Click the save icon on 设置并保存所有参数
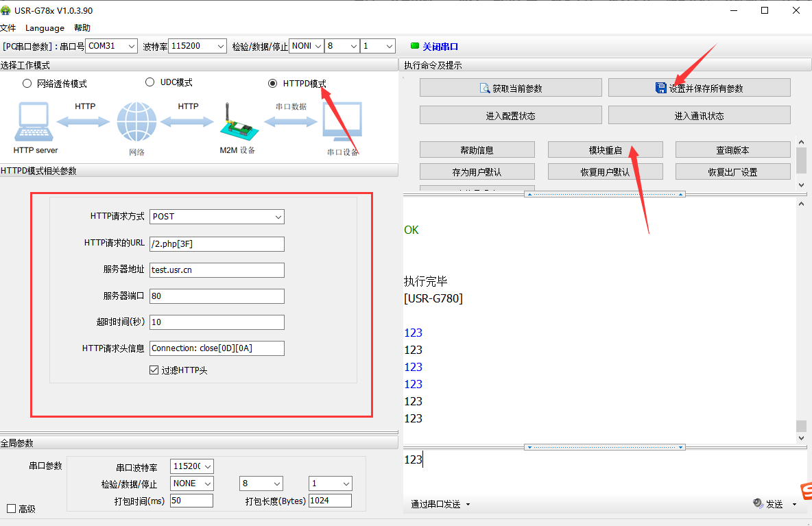The height and width of the screenshot is (526, 812). tap(661, 88)
